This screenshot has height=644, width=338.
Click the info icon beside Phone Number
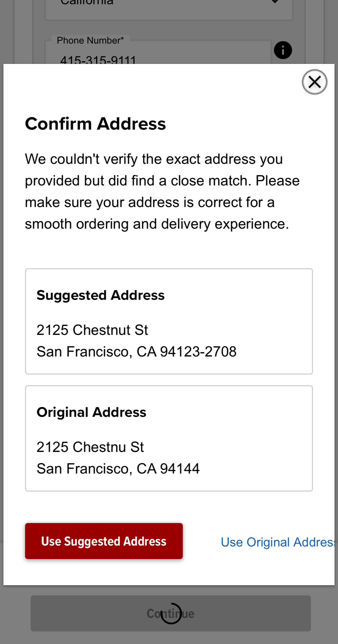283,50
